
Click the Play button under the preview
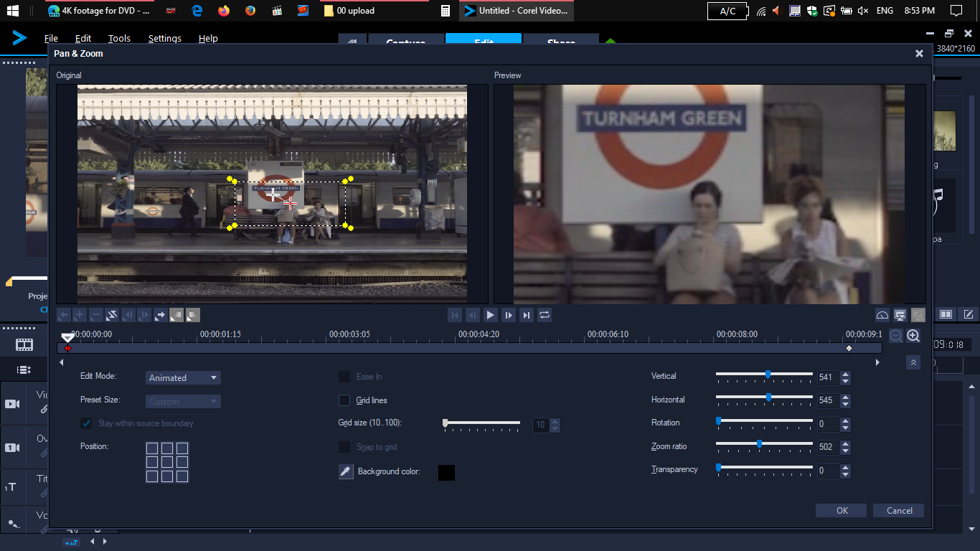point(491,315)
